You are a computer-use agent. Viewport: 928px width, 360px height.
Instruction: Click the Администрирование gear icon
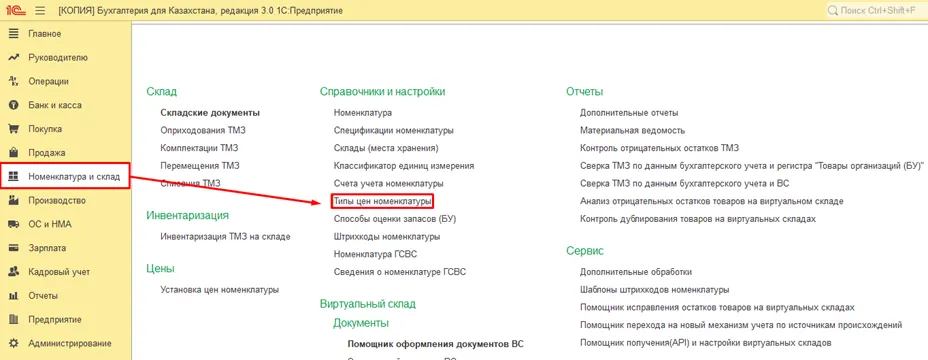(14, 343)
